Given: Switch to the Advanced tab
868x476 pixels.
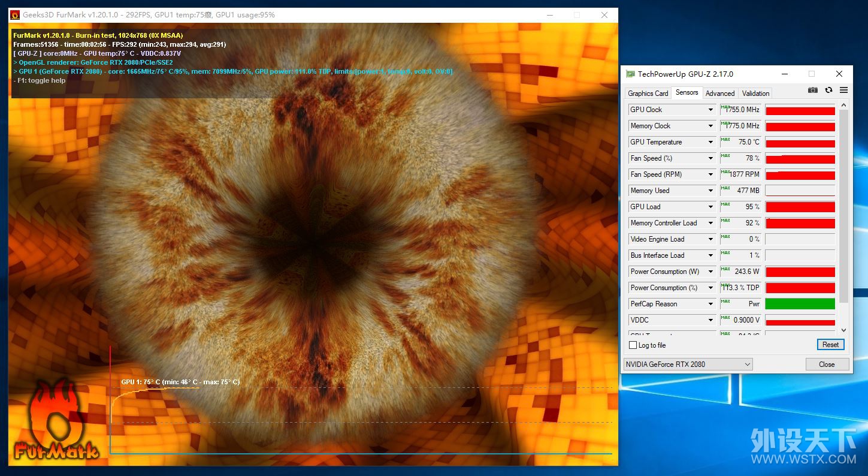Looking at the screenshot, I should 720,94.
